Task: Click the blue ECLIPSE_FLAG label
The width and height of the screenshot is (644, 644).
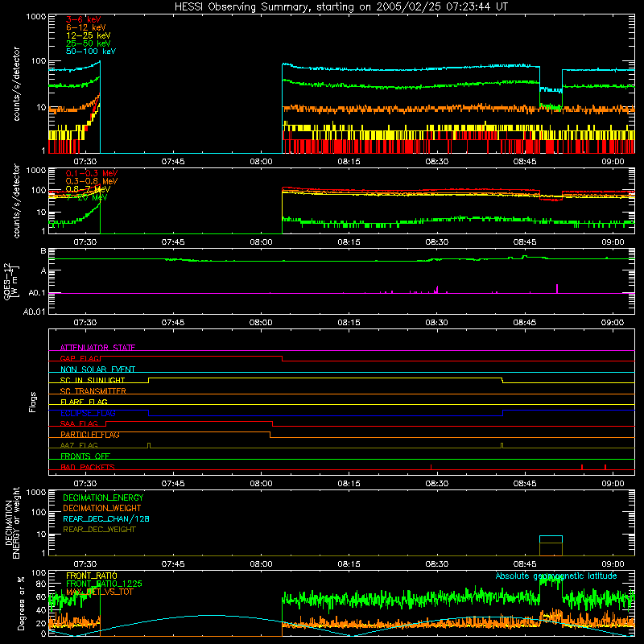Action: [x=88, y=413]
